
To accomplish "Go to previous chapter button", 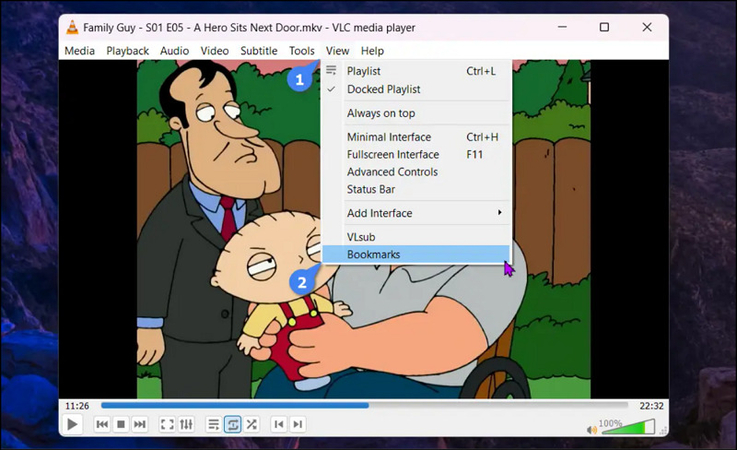I will [279, 425].
